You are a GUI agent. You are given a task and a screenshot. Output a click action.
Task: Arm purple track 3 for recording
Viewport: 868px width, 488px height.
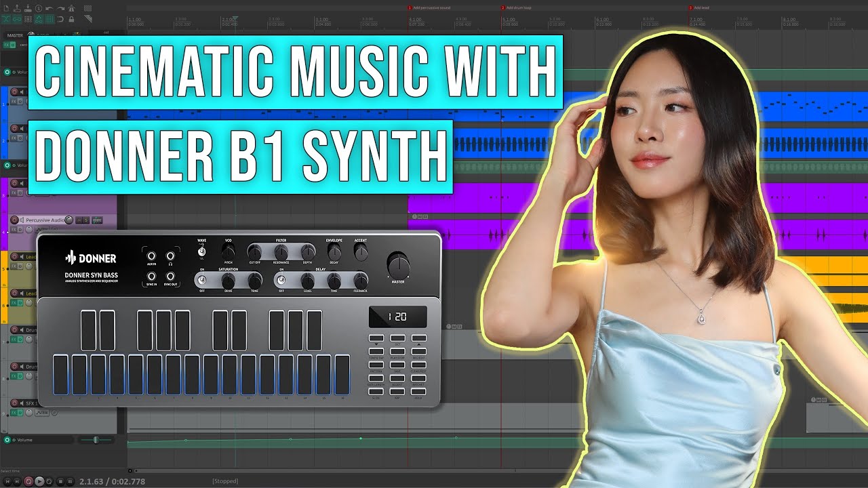[x=14, y=184]
